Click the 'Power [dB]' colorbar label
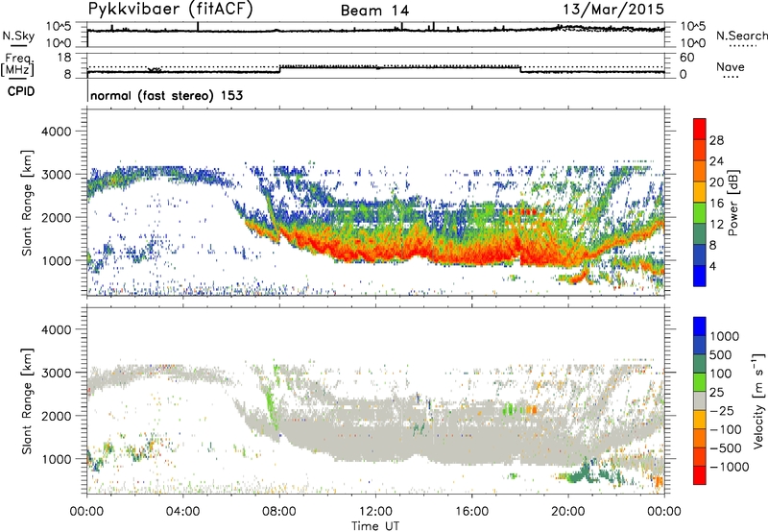 pos(732,203)
